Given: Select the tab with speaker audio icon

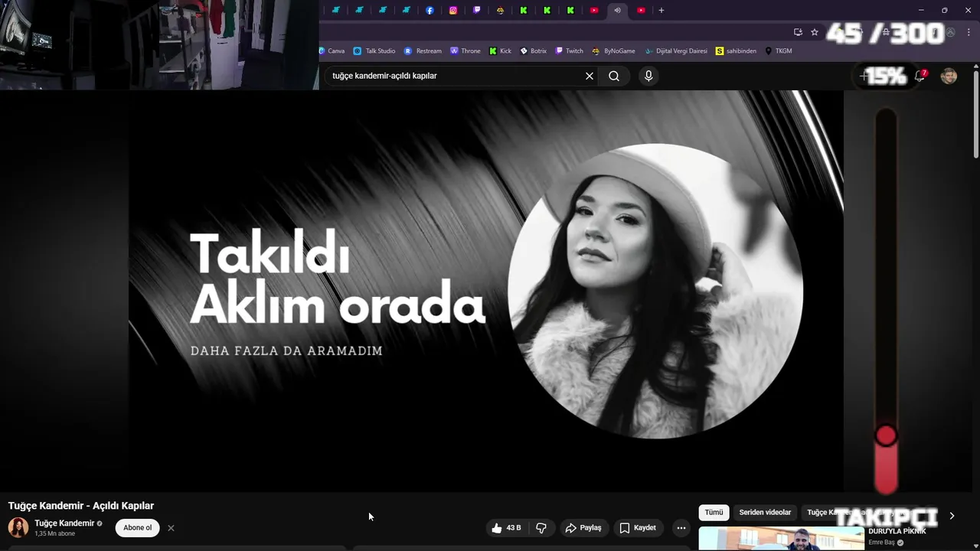Looking at the screenshot, I should pos(617,10).
